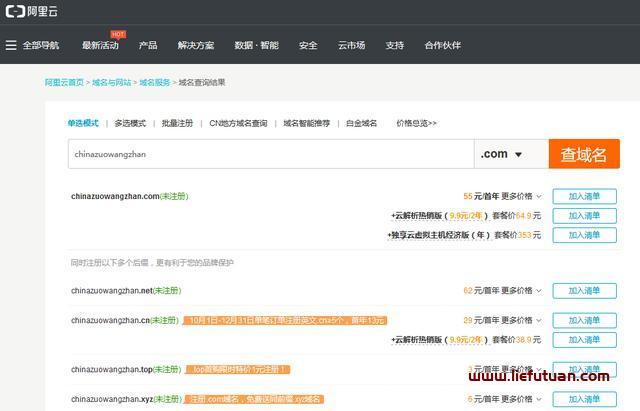Go to 域名与网站 breadcrumb link
640x411 pixels.
tap(111, 82)
